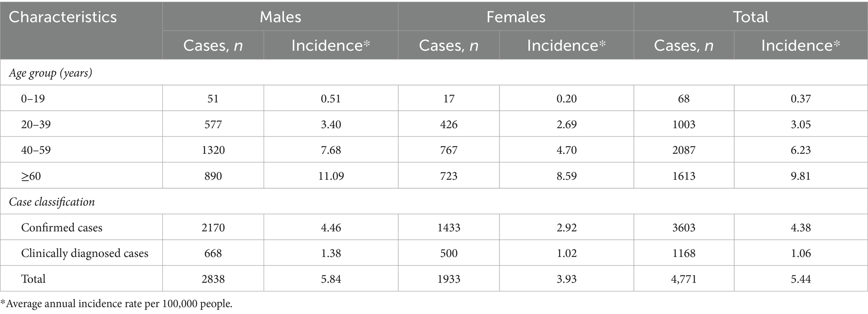
Task: Click the Confirmed cases row label
Action: [x=62, y=228]
